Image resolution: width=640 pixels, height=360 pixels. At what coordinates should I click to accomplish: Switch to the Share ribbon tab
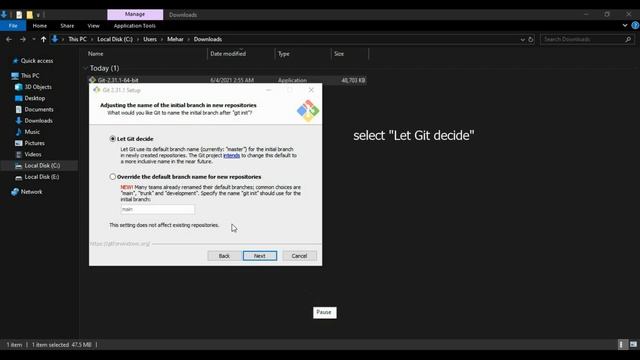coord(67,26)
